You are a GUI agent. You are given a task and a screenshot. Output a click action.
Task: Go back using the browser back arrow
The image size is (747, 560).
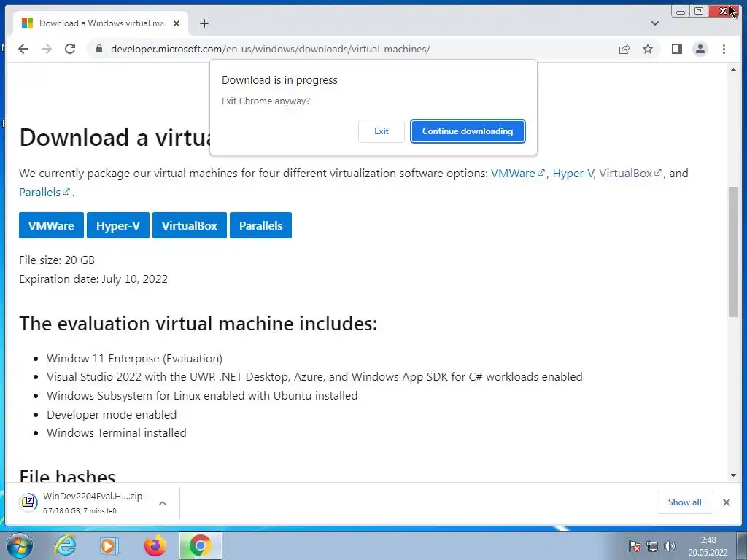pos(23,49)
